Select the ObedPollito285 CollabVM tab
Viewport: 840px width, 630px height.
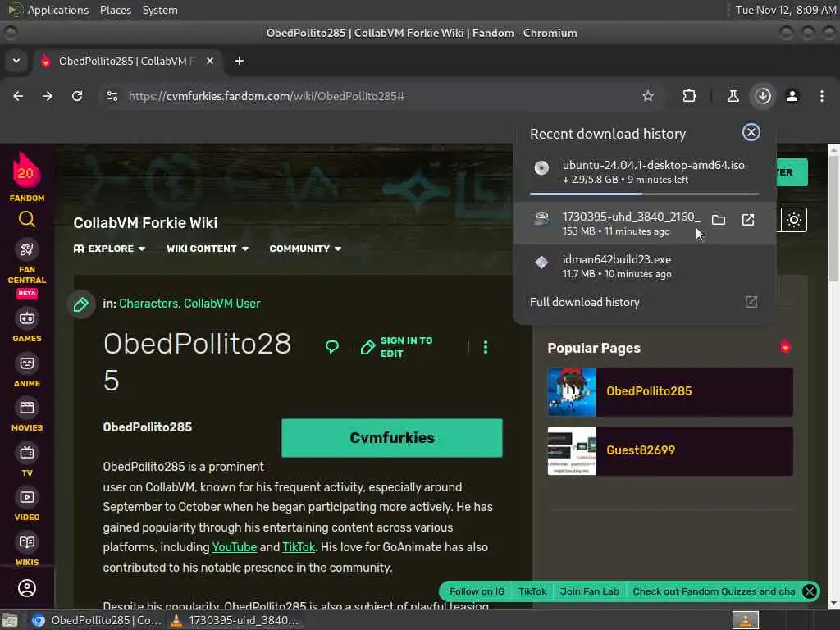127,61
